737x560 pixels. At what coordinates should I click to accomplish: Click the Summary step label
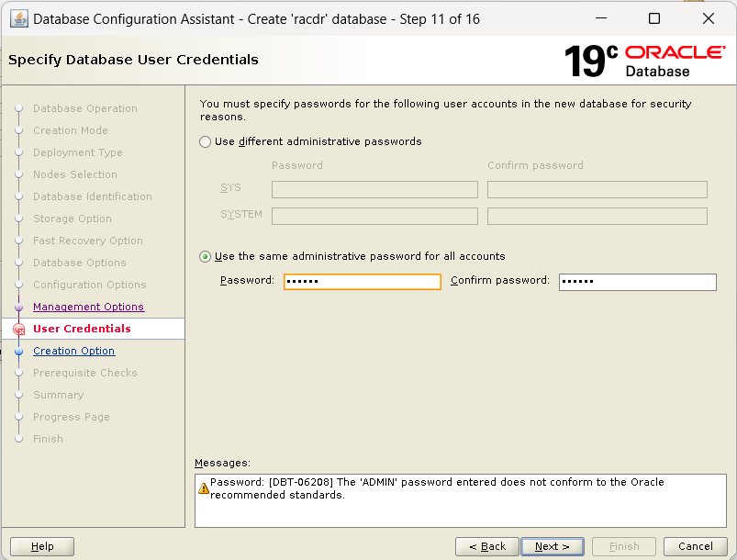click(x=59, y=395)
